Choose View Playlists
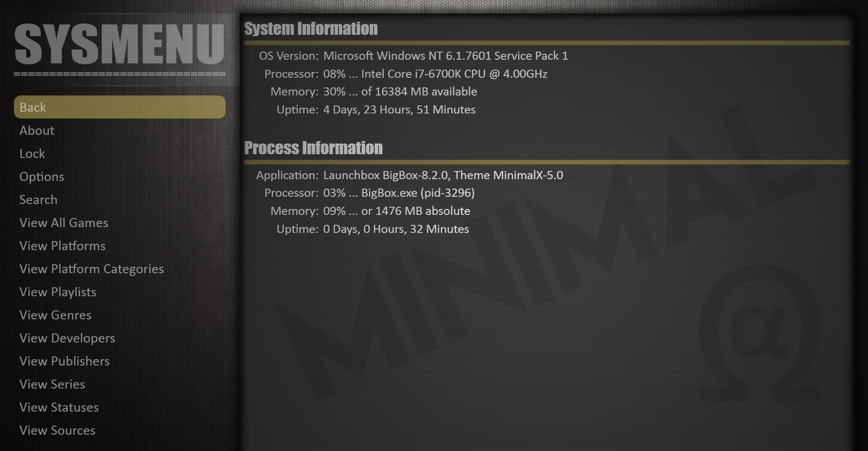Viewport: 868px width, 451px height. click(x=58, y=292)
